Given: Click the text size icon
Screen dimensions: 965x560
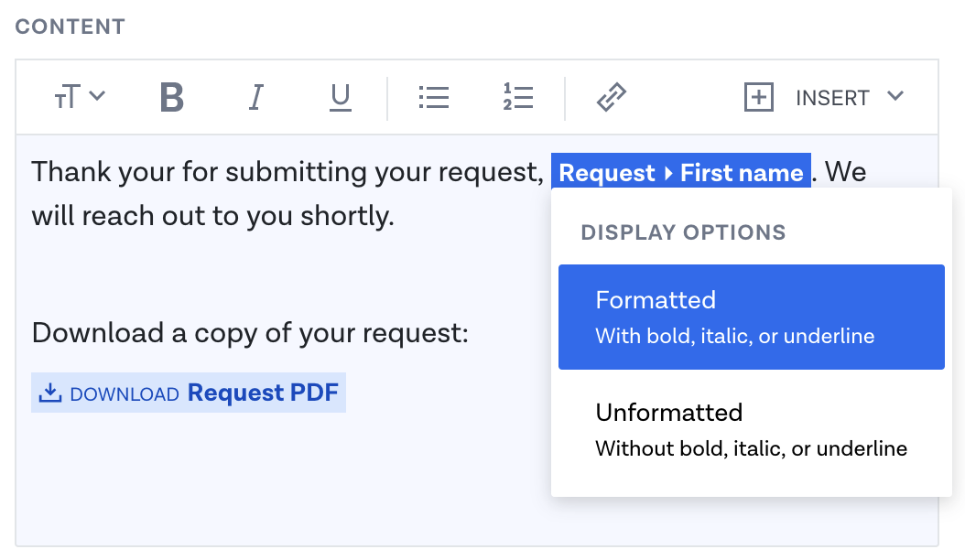Looking at the screenshot, I should [68, 97].
